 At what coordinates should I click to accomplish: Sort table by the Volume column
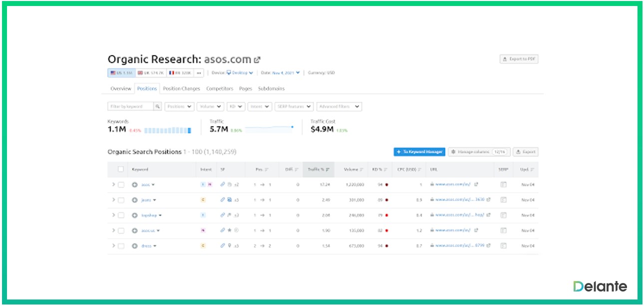353,169
